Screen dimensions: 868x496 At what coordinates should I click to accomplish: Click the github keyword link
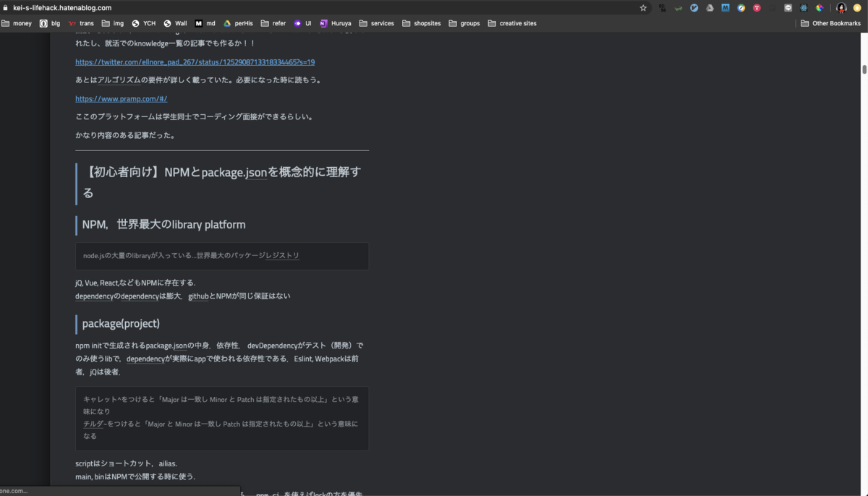click(x=198, y=296)
